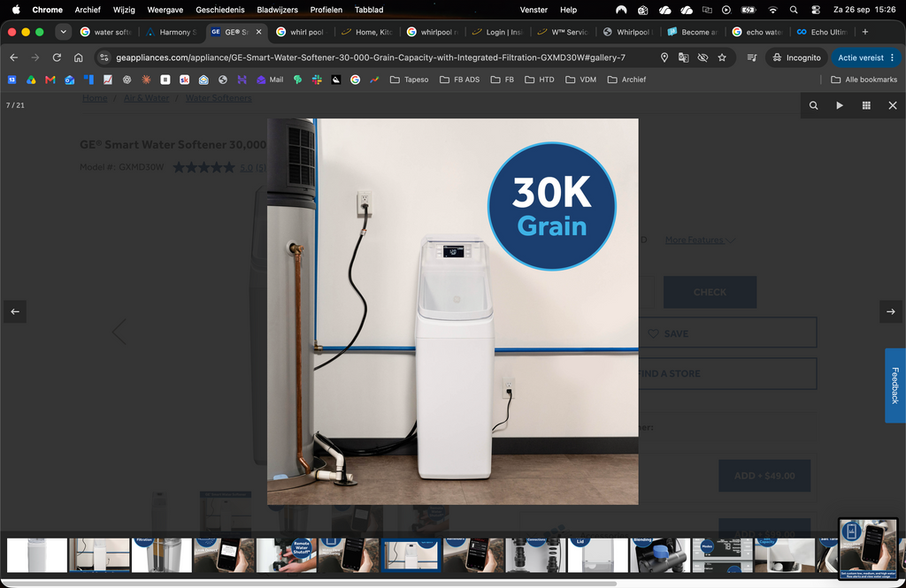
Task: Switch to the whirl pool Google tab
Action: (x=303, y=32)
